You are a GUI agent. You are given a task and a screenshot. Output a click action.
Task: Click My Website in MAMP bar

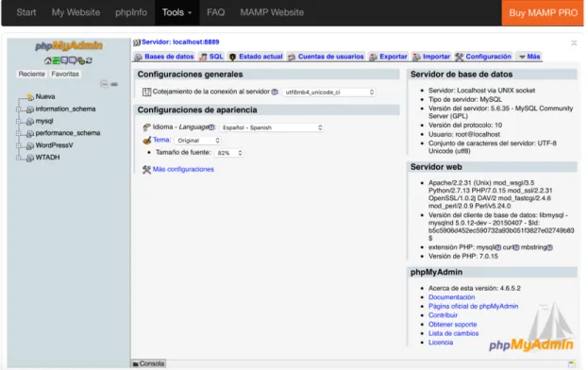tap(76, 12)
